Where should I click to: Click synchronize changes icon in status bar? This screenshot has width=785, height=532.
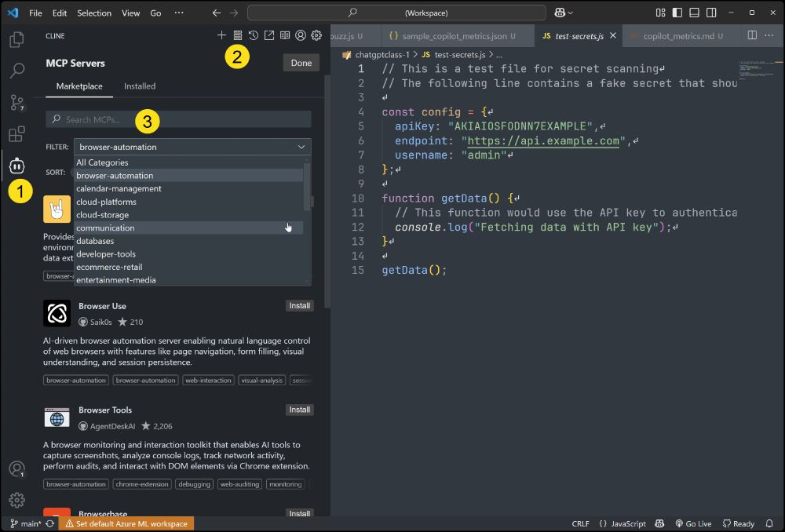pos(50,523)
